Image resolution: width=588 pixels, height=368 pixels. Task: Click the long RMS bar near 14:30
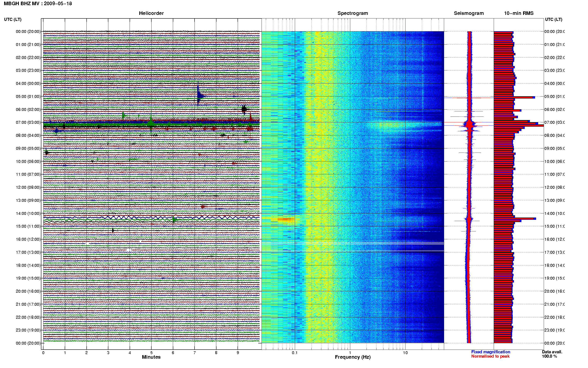tap(515, 219)
